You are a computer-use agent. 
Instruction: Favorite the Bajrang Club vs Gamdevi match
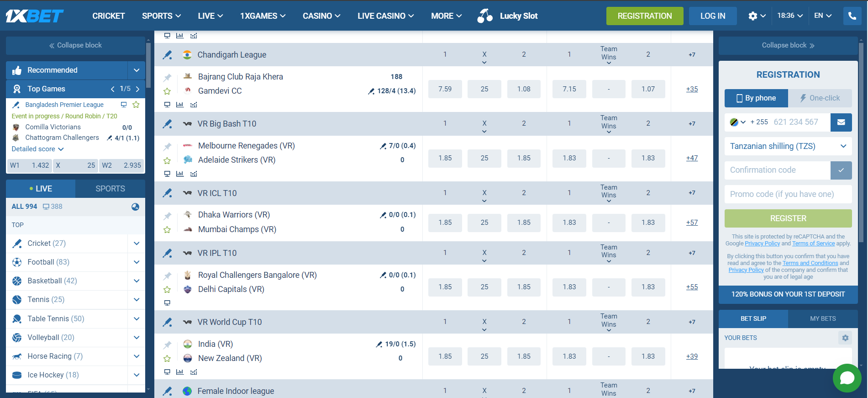[x=167, y=92]
